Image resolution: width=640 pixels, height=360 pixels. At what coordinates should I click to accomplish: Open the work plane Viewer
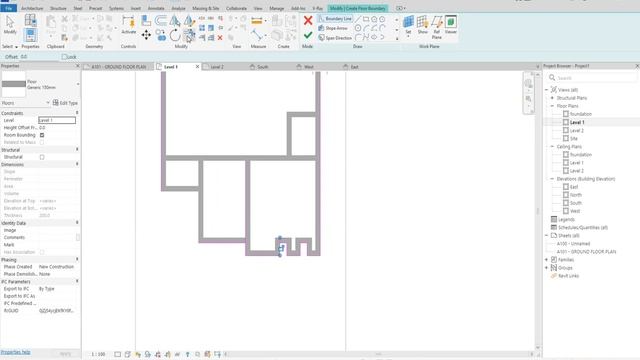click(451, 24)
